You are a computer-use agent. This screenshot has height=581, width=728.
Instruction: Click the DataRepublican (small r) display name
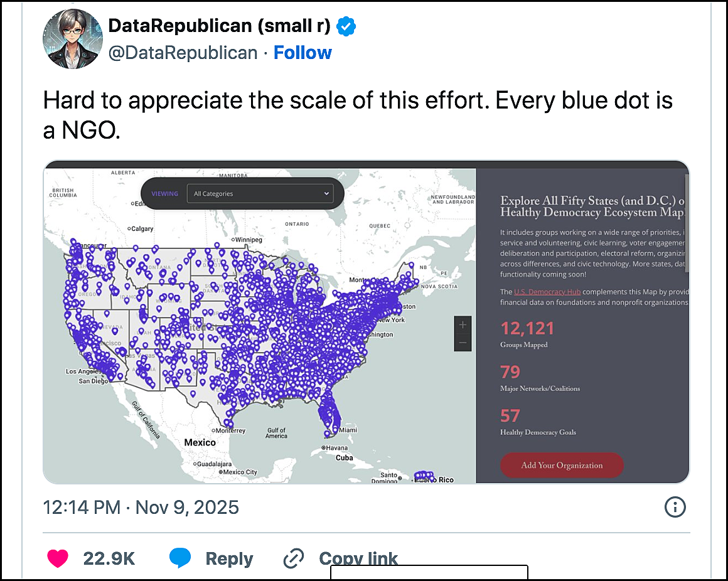pos(219,26)
